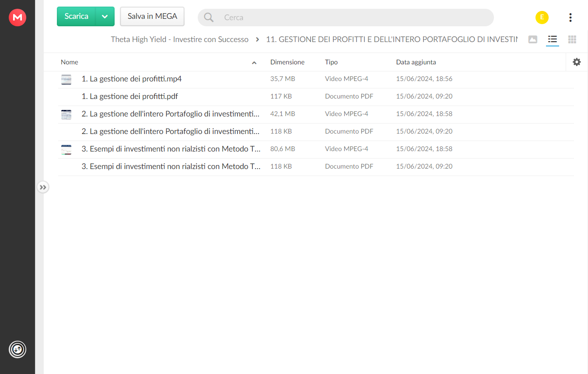588x374 pixels.
Task: Click Salva in MEGA button
Action: pos(152,17)
